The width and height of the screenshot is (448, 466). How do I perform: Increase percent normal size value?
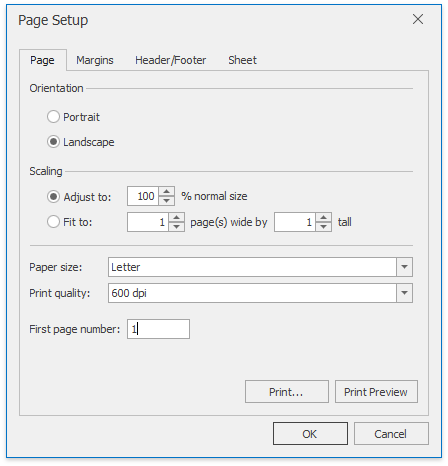[x=166, y=192]
